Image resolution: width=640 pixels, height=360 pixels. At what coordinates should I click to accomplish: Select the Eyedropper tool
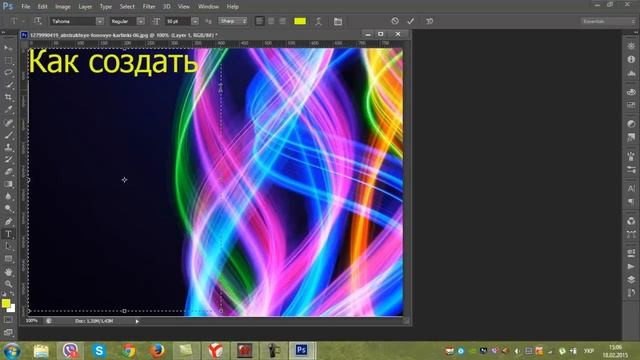pos(8,109)
